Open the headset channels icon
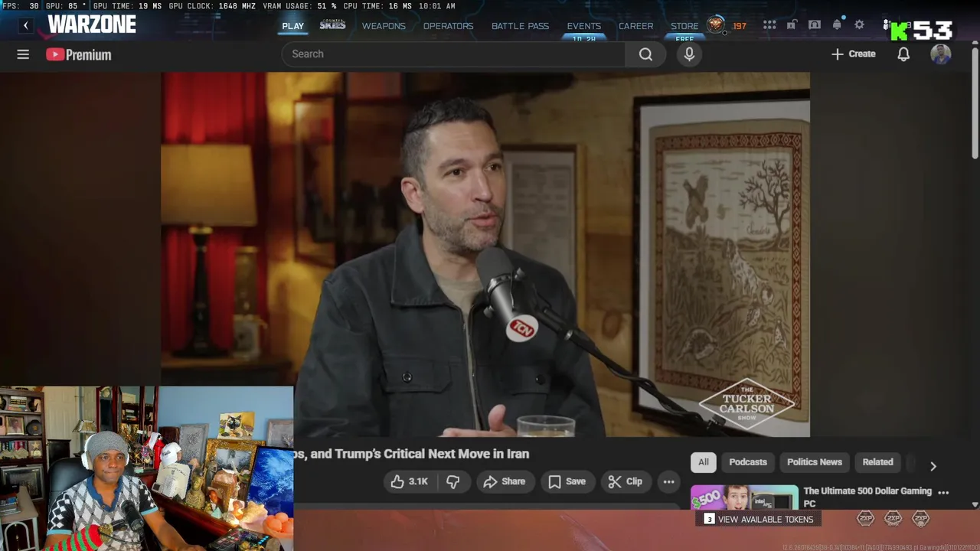980x551 pixels. [815, 25]
